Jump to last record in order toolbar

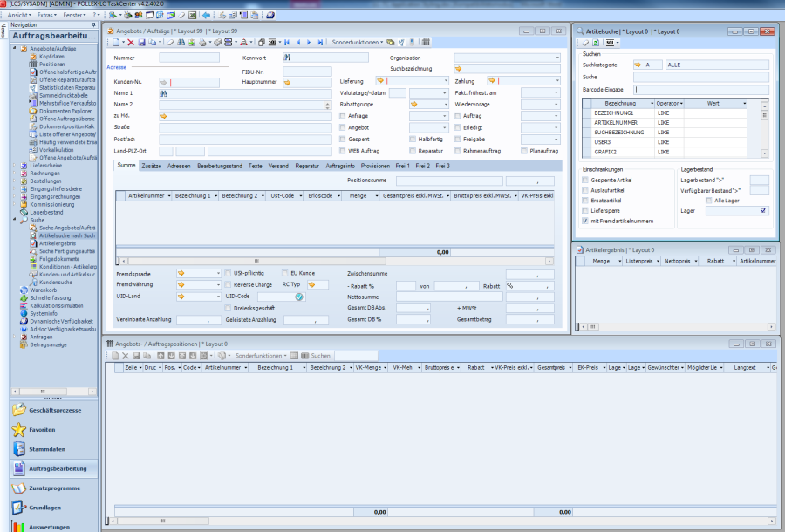[x=319, y=42]
